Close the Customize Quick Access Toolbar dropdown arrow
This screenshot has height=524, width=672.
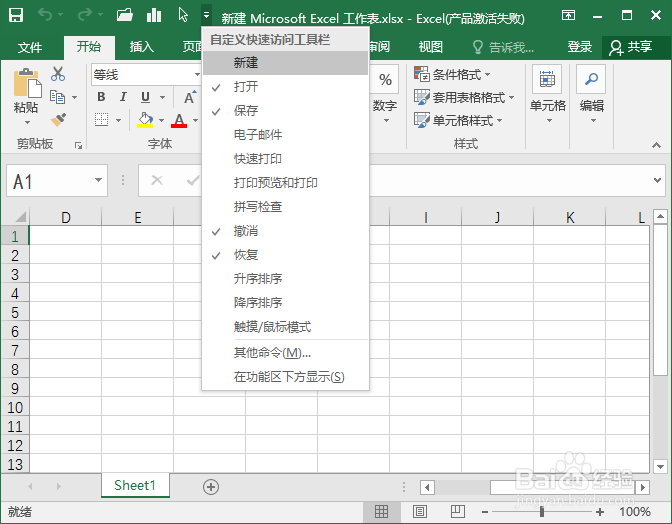click(x=207, y=15)
